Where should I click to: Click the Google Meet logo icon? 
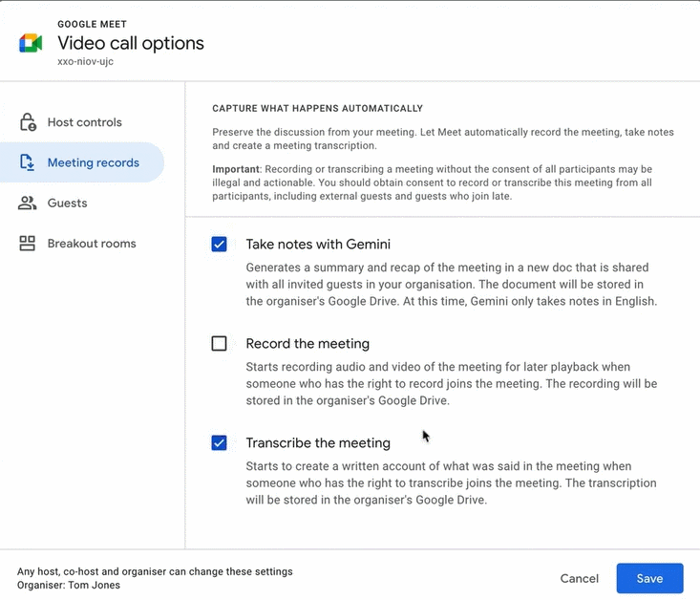(x=31, y=43)
